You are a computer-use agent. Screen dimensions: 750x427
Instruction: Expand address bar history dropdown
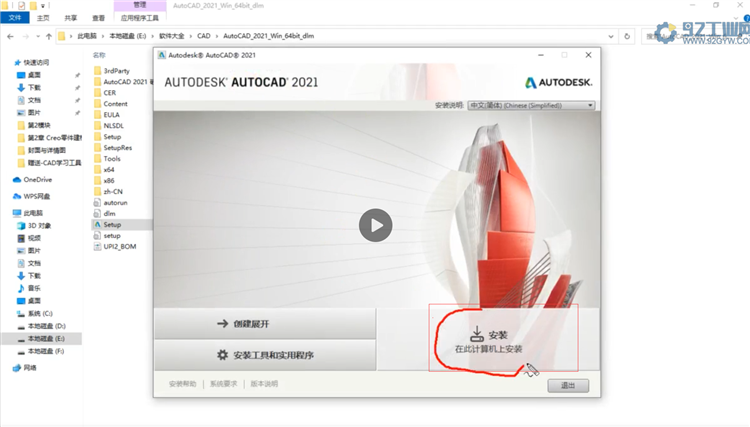tap(611, 36)
